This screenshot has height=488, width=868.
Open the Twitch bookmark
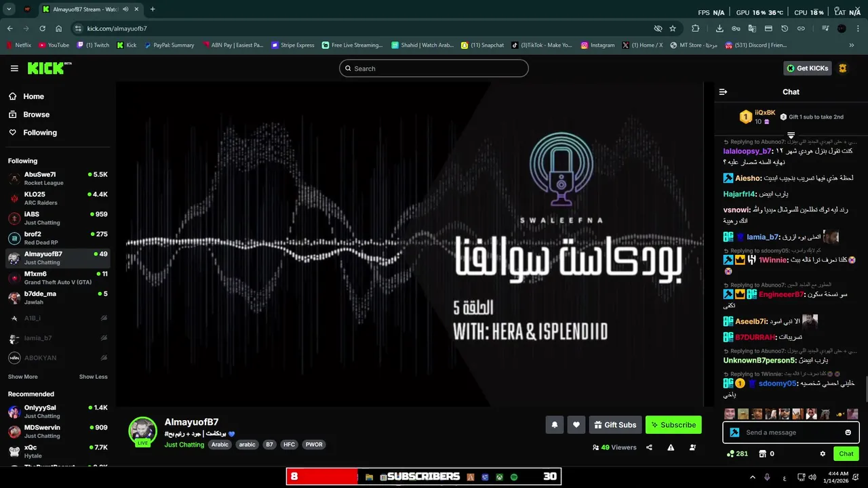point(93,45)
